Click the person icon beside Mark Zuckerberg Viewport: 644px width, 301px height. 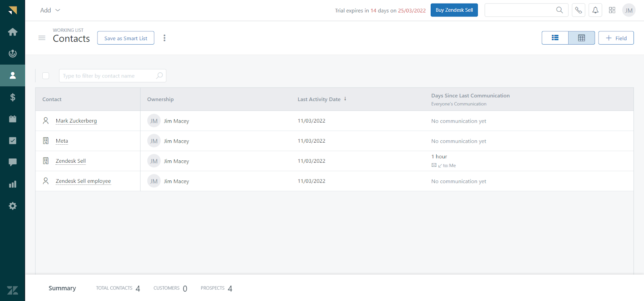[46, 121]
